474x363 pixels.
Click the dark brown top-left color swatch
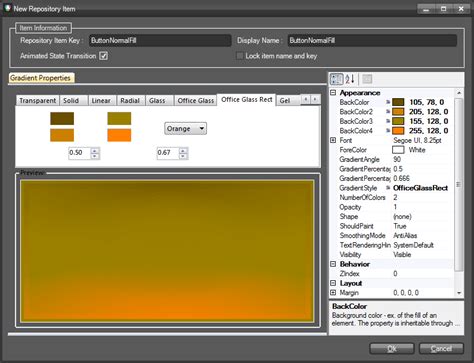pos(62,119)
